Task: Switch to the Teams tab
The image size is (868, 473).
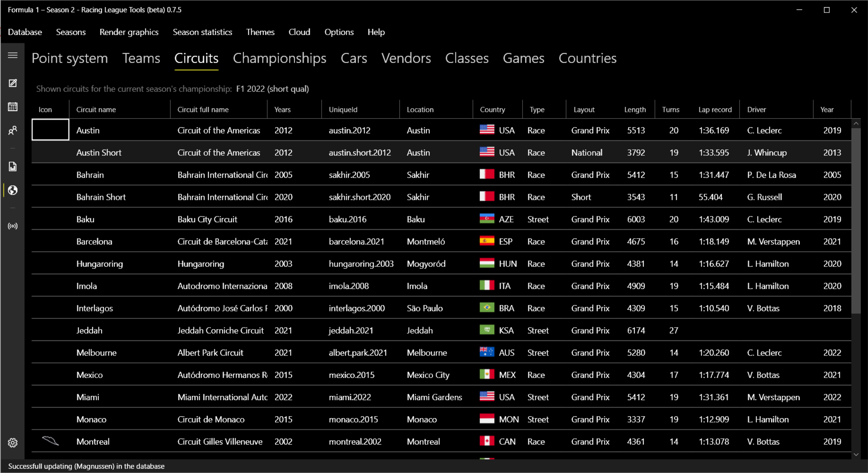Action: [x=141, y=58]
